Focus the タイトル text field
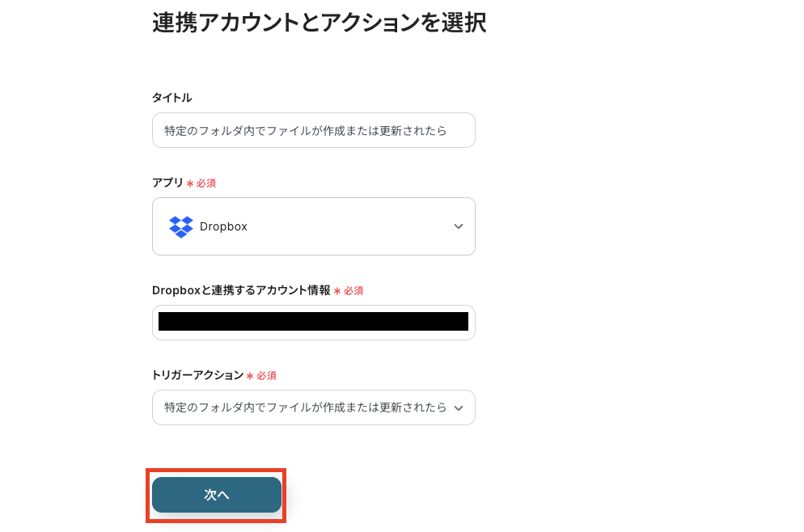Image resolution: width=804 pixels, height=532 pixels. click(x=313, y=130)
